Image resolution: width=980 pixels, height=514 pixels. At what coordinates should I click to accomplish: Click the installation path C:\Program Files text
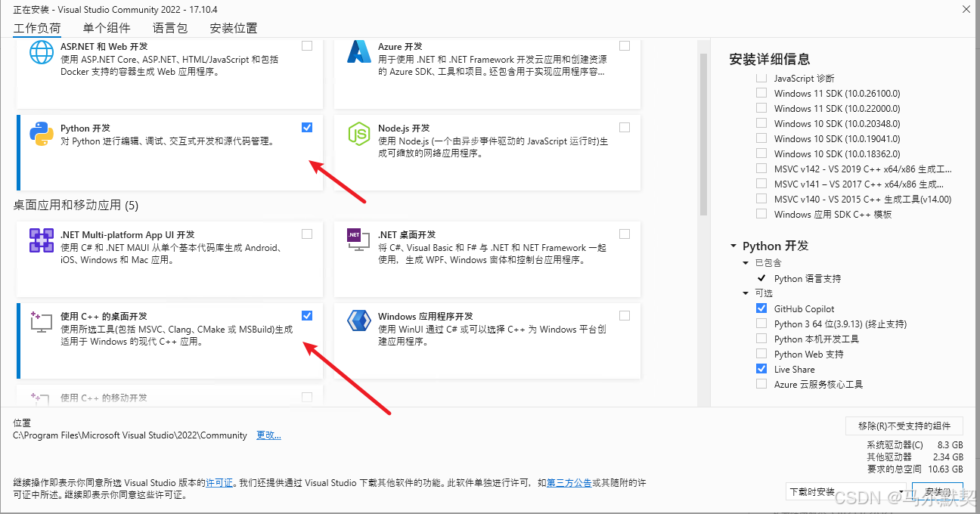(x=130, y=435)
